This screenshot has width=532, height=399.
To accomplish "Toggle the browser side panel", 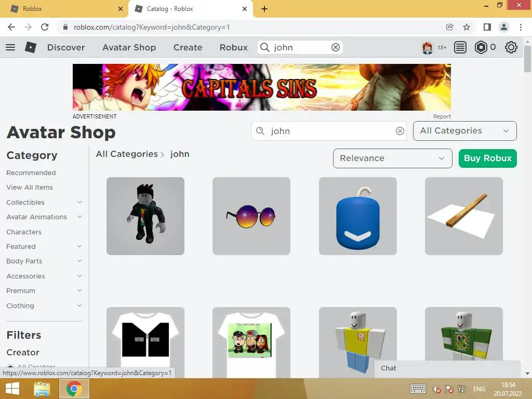I will click(x=487, y=27).
